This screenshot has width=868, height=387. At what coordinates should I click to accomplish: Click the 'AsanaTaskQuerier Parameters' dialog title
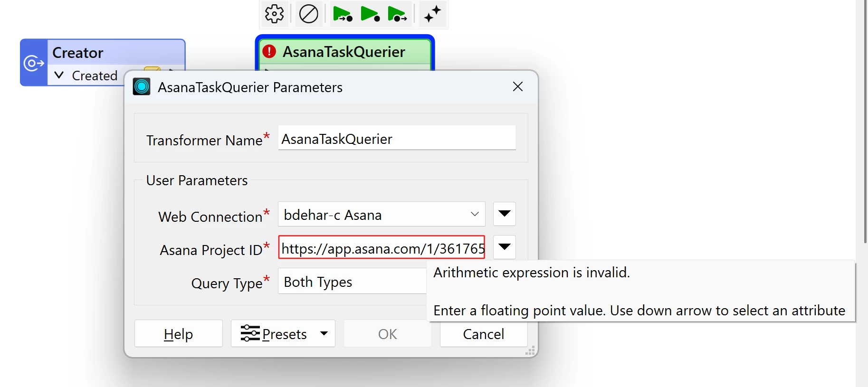pyautogui.click(x=250, y=87)
